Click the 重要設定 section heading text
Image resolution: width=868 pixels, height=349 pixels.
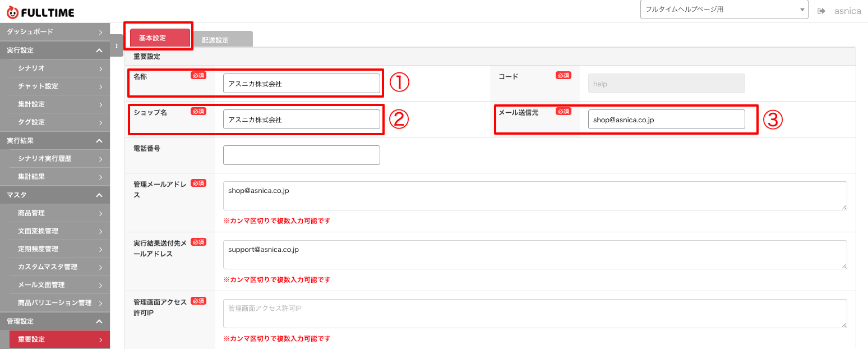147,57
